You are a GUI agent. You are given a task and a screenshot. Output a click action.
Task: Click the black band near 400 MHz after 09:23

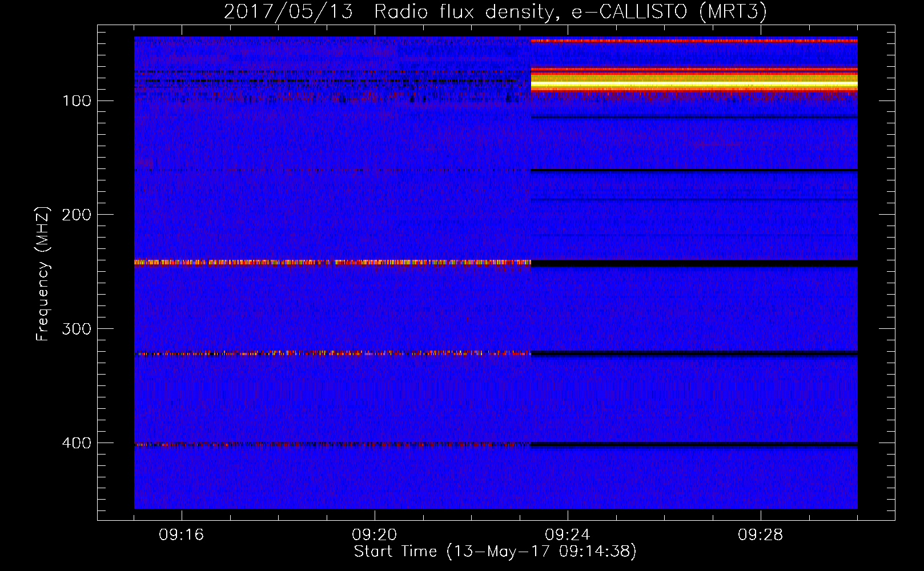pos(694,444)
